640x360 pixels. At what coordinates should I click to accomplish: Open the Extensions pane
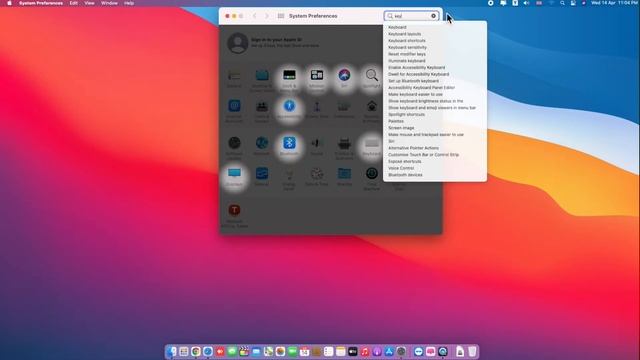pos(344,107)
